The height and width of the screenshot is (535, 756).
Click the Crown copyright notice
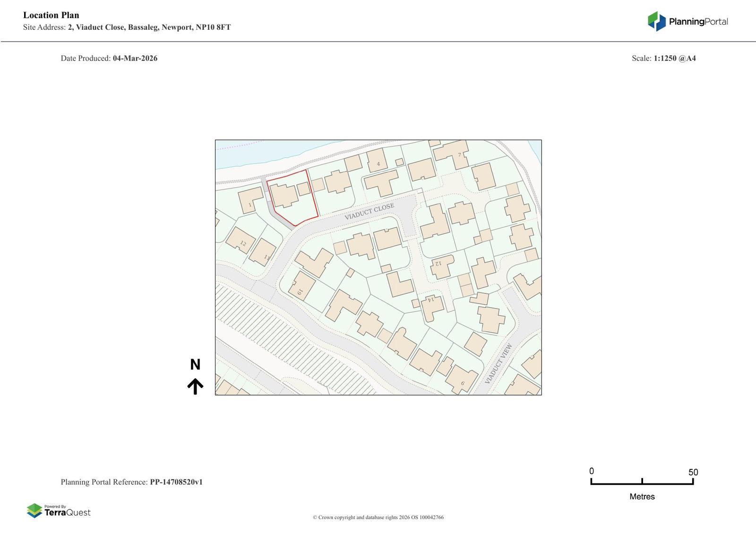[378, 517]
